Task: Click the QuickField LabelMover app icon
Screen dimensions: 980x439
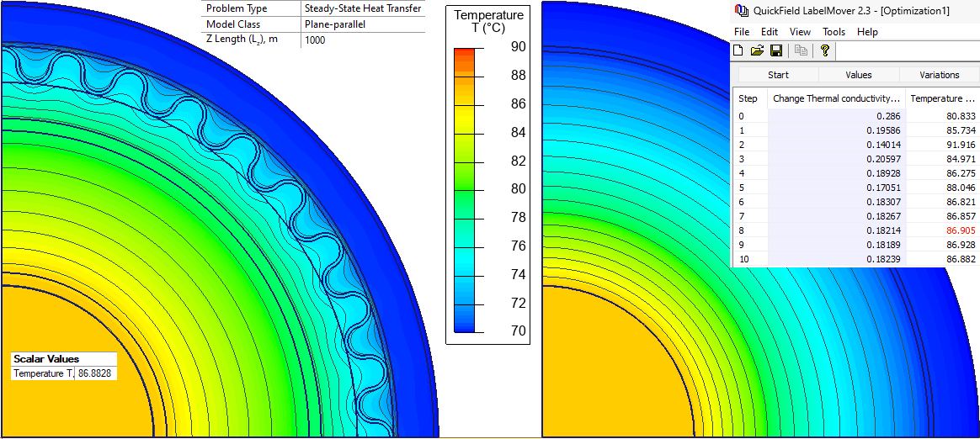Action: tap(741, 11)
